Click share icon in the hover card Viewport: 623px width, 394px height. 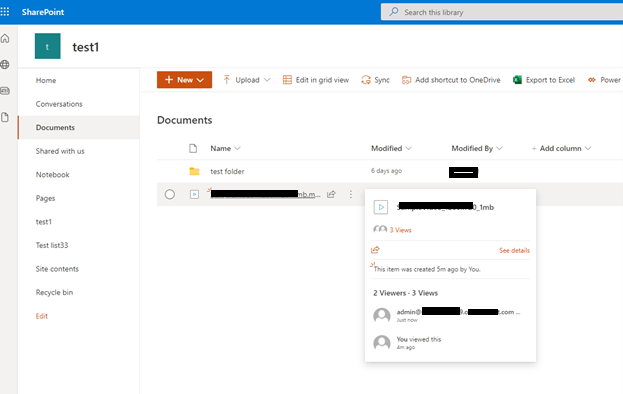click(x=375, y=250)
